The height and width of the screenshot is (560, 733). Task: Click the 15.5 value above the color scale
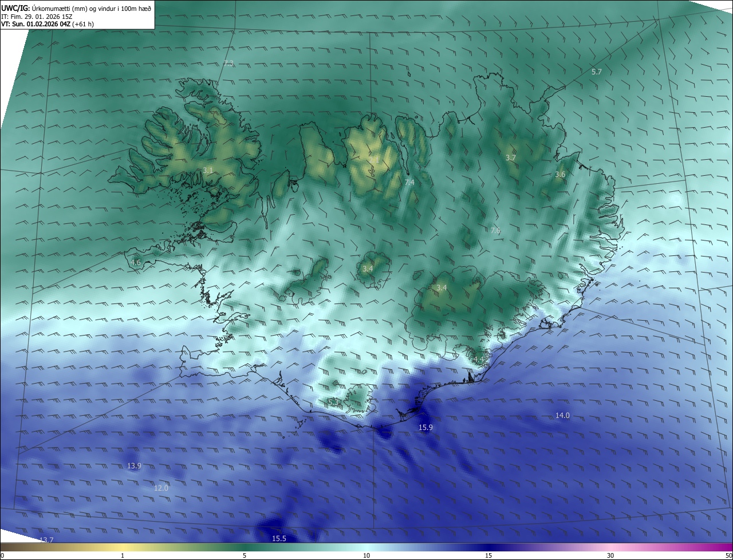pyautogui.click(x=279, y=538)
